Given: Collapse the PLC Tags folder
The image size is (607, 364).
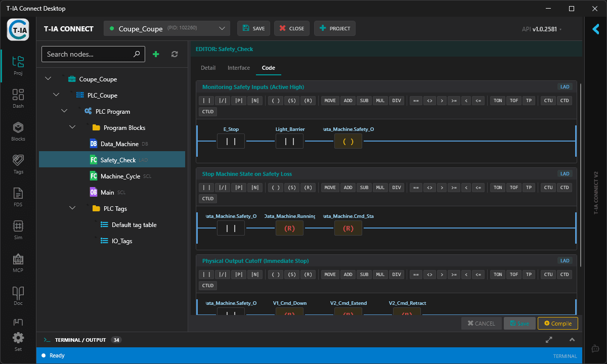Looking at the screenshot, I should pos(72,208).
